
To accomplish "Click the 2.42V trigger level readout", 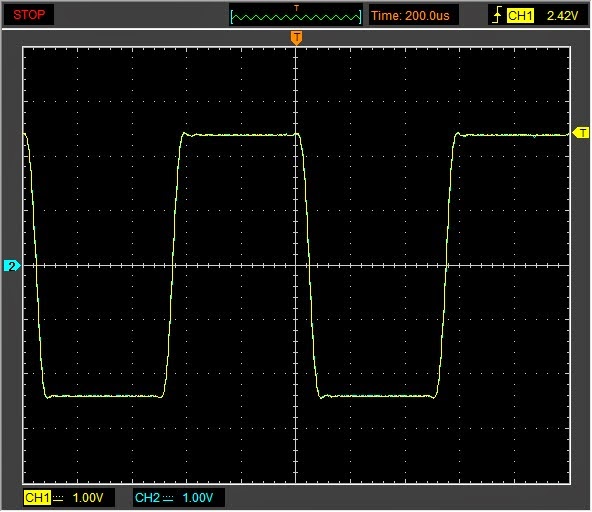I will click(x=562, y=15).
